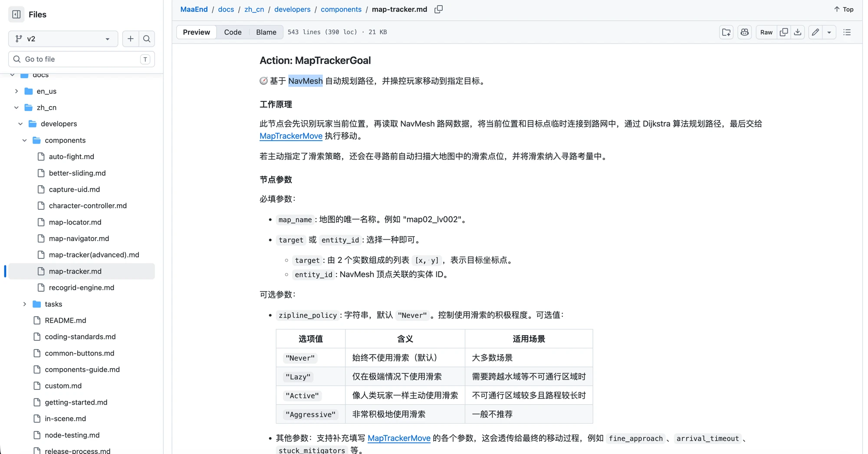Click the Action: MapTrackerGoal heading

(315, 60)
